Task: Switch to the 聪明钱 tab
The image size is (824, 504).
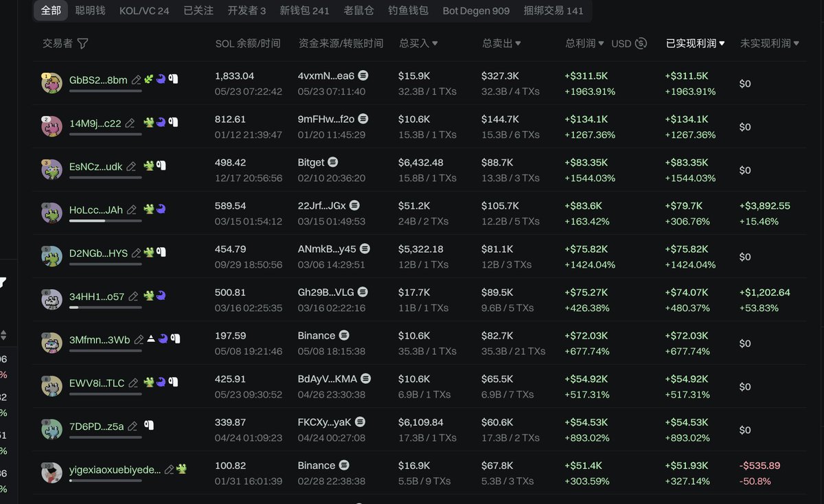Action: pyautogui.click(x=90, y=10)
